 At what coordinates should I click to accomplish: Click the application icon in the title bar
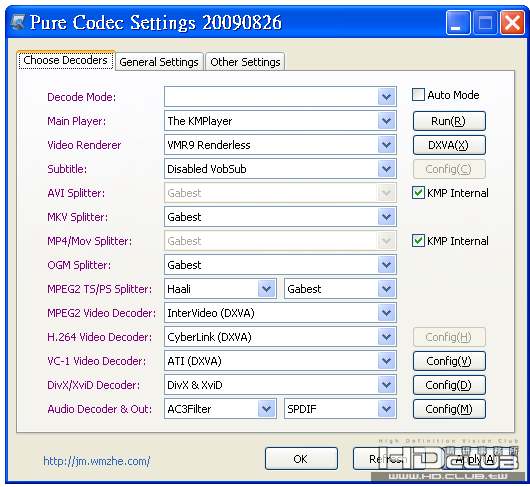click(18, 22)
